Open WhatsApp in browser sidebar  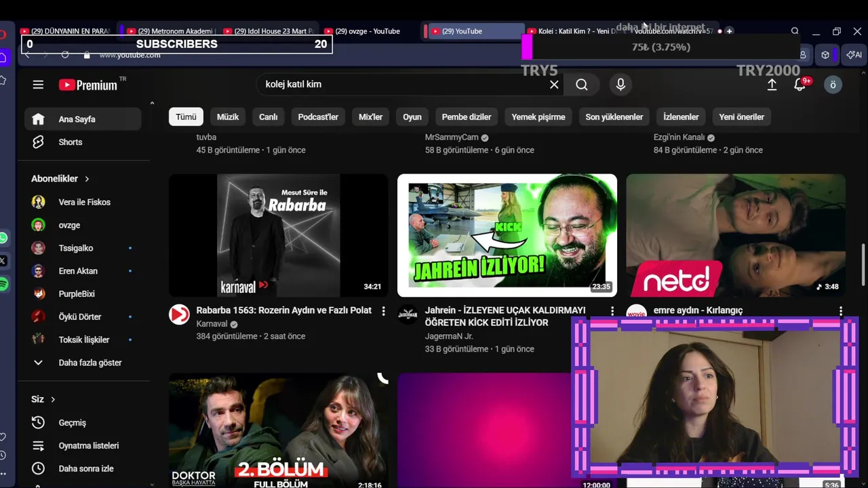pyautogui.click(x=3, y=238)
